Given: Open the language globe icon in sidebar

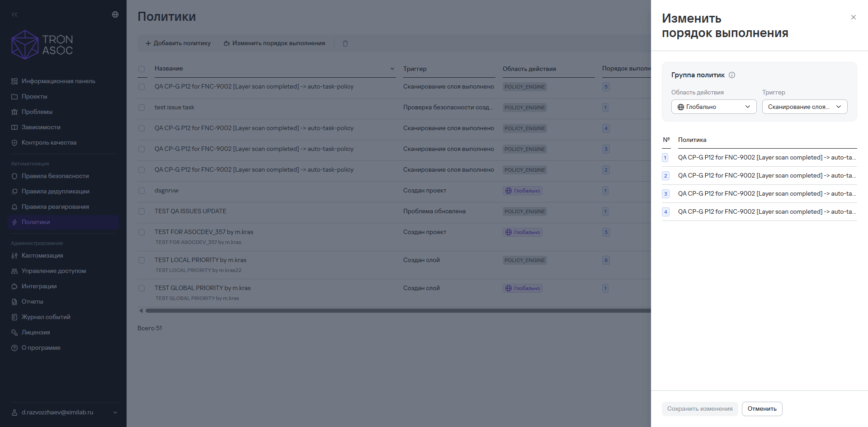Looking at the screenshot, I should click(115, 14).
